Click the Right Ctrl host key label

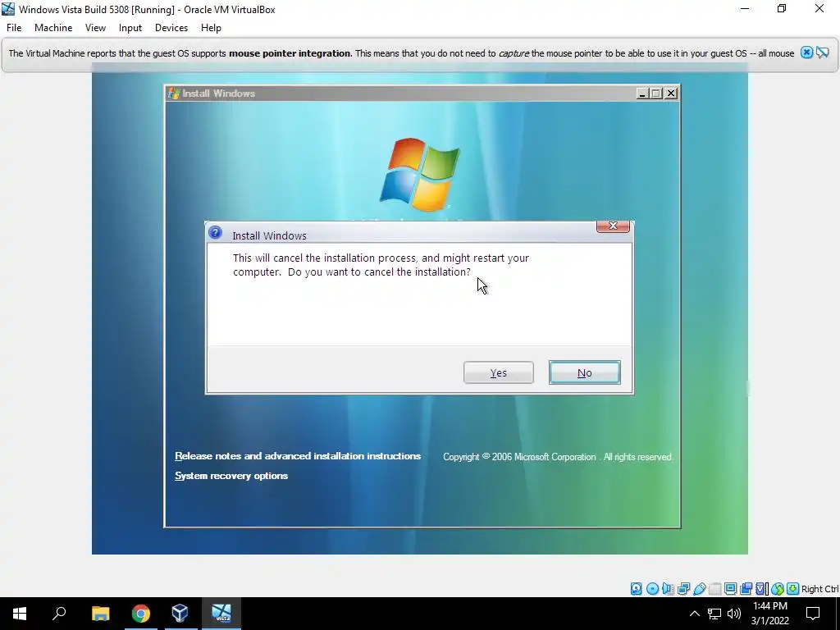tap(819, 589)
